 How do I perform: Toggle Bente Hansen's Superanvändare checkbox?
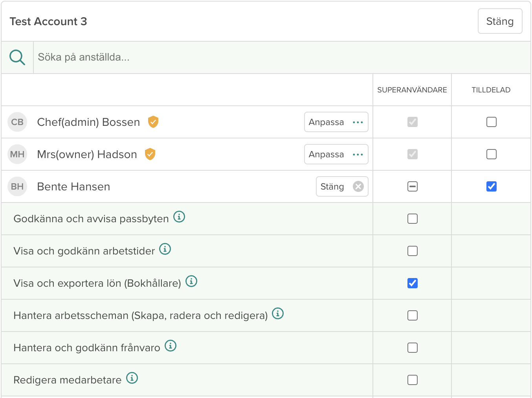pos(412,186)
